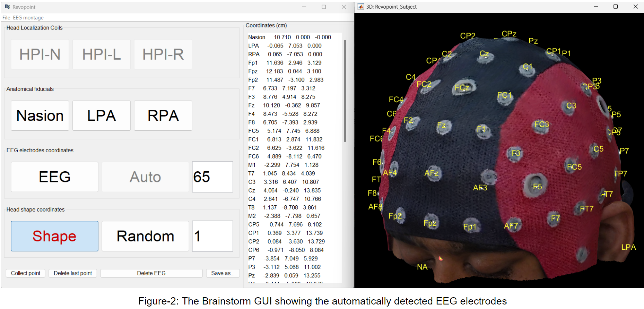Toggle the Shape head points button
Image resolution: width=644 pixels, height=309 pixels.
pyautogui.click(x=54, y=236)
